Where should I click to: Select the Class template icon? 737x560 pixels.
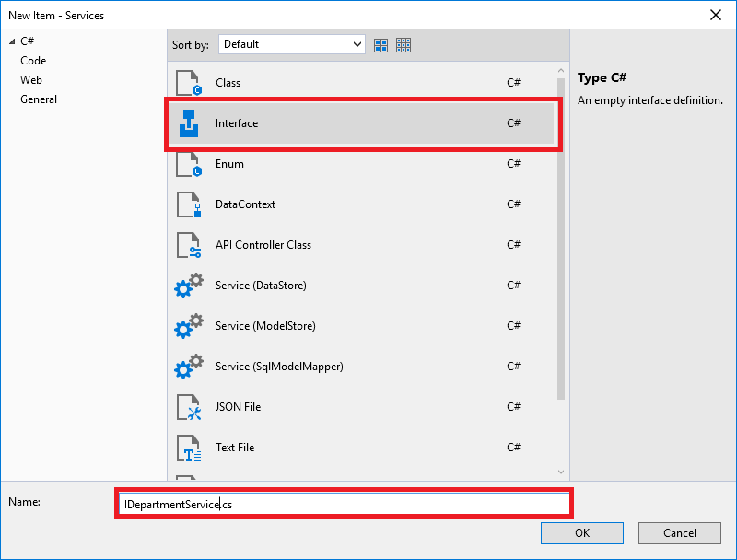[x=189, y=83]
